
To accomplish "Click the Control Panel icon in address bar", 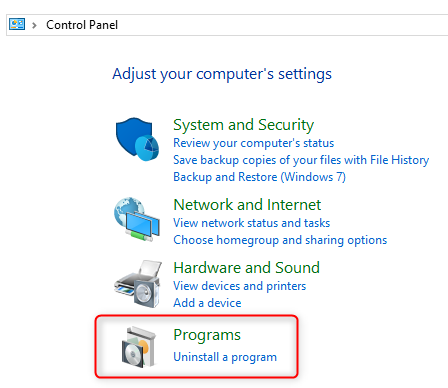I will click(x=17, y=24).
